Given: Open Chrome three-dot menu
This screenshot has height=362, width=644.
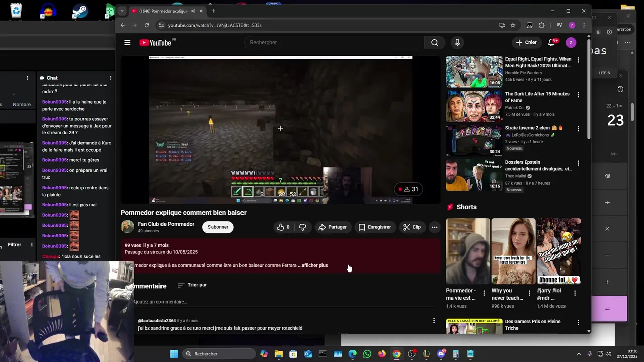Looking at the screenshot, I should coord(584,25).
